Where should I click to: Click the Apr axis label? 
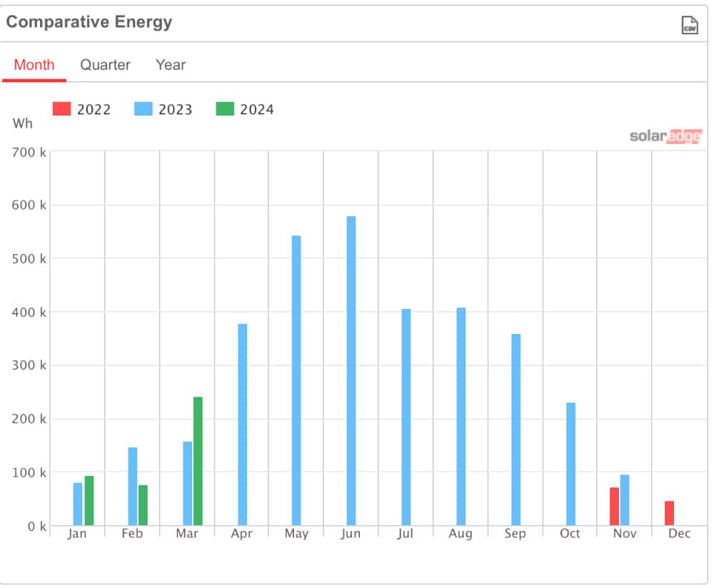241,534
